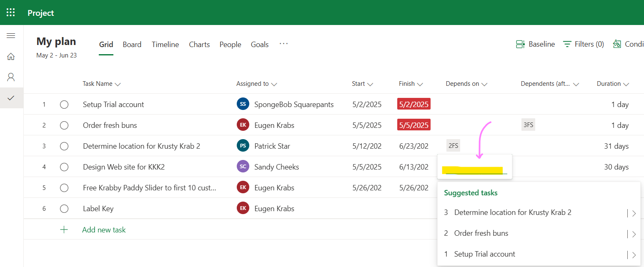This screenshot has width=644, height=267.
Task: Click the red finish date 5/5/2025
Action: [x=414, y=125]
